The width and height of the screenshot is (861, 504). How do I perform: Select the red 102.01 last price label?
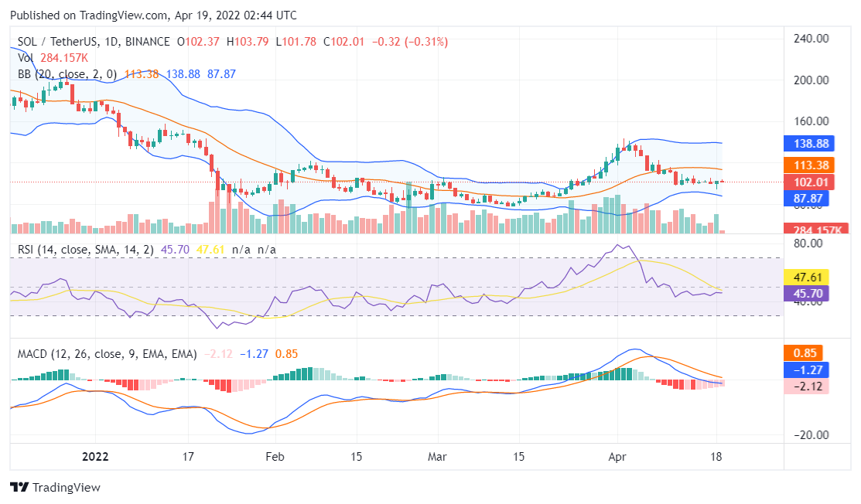coord(810,182)
